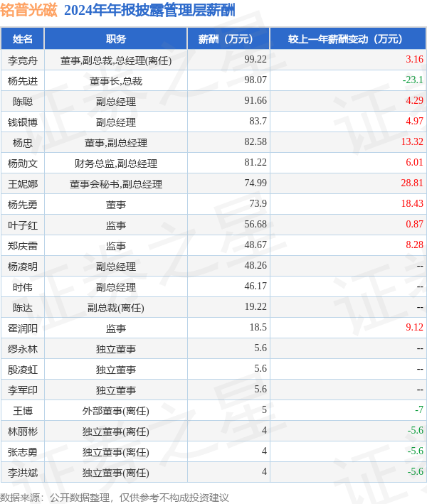Click the change value 28.81
This screenshot has width=427, height=504.
[412, 183]
